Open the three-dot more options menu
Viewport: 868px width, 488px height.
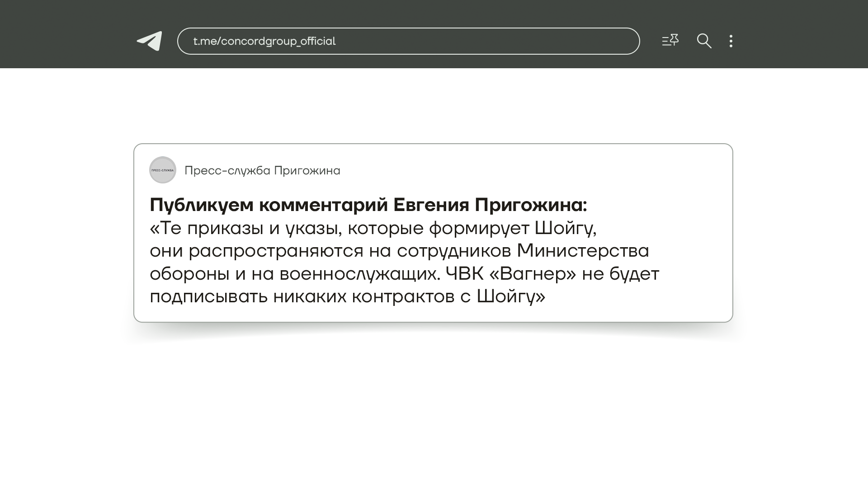coord(731,41)
